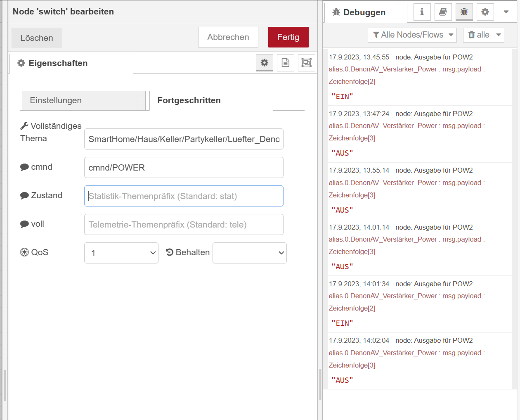The image size is (520, 420).
Task: Open Alle Nodes/Flows filter dropdown
Action: tap(412, 35)
